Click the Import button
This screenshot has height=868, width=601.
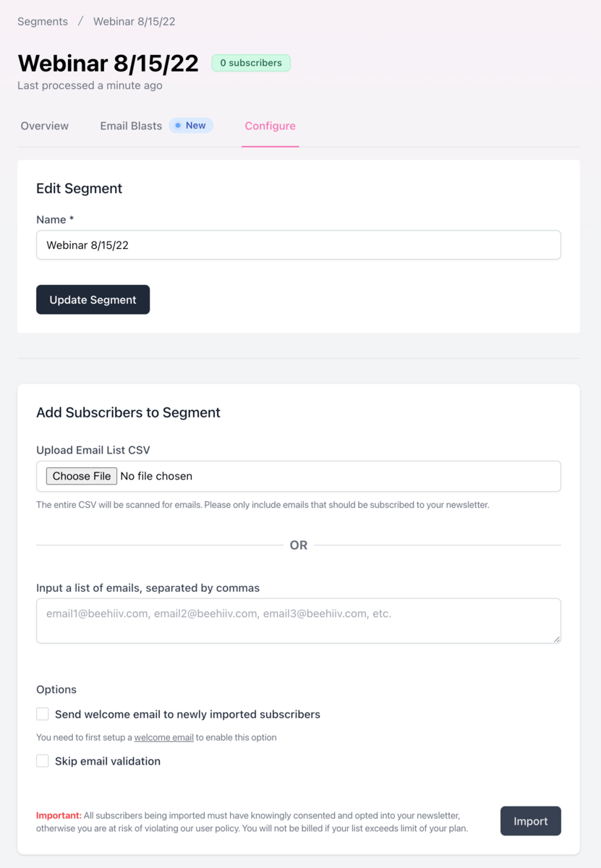[531, 821]
